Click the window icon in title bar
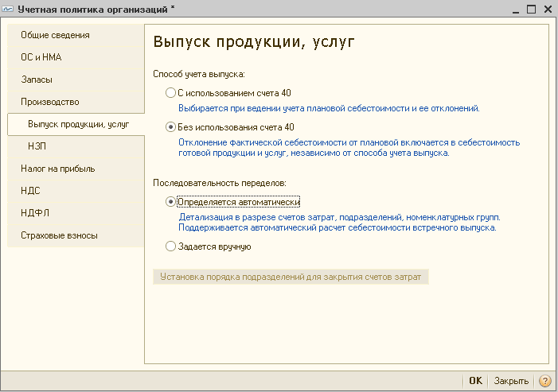558x392 pixels. click(8, 10)
